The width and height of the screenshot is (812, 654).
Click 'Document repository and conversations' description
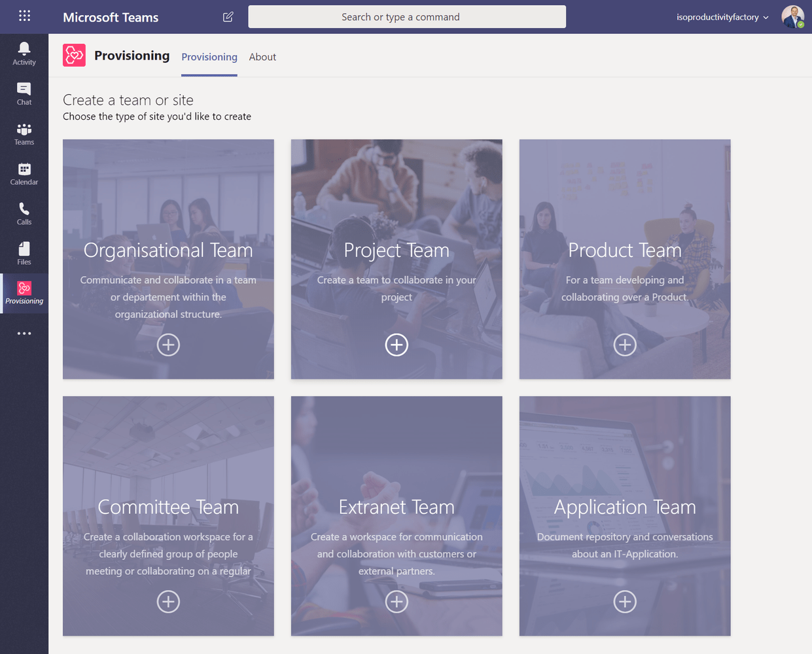[x=625, y=545]
